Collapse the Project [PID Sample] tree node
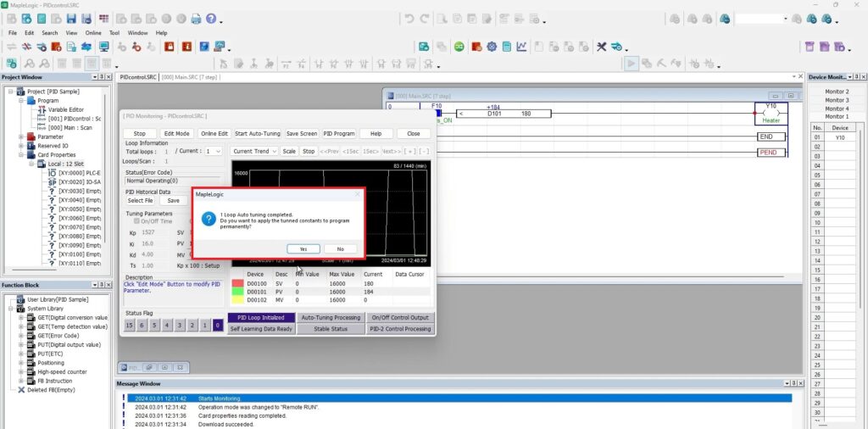The image size is (868, 429). click(x=11, y=92)
